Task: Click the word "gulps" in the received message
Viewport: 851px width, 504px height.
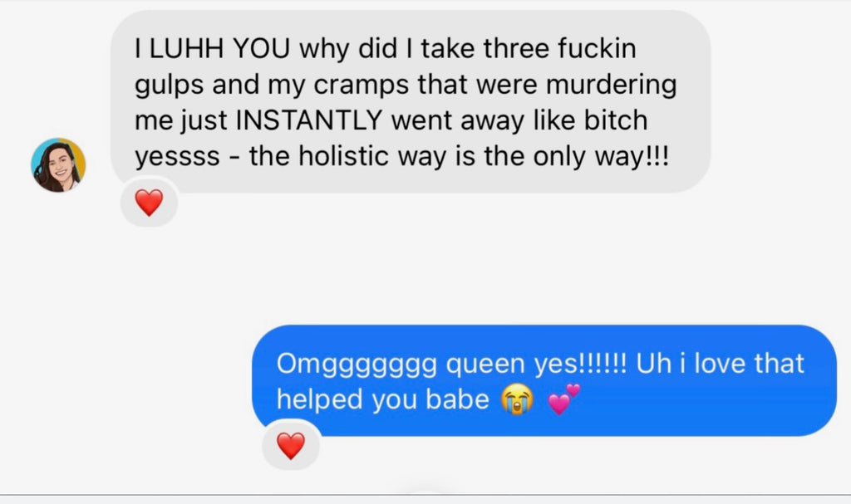Action: click(x=169, y=86)
